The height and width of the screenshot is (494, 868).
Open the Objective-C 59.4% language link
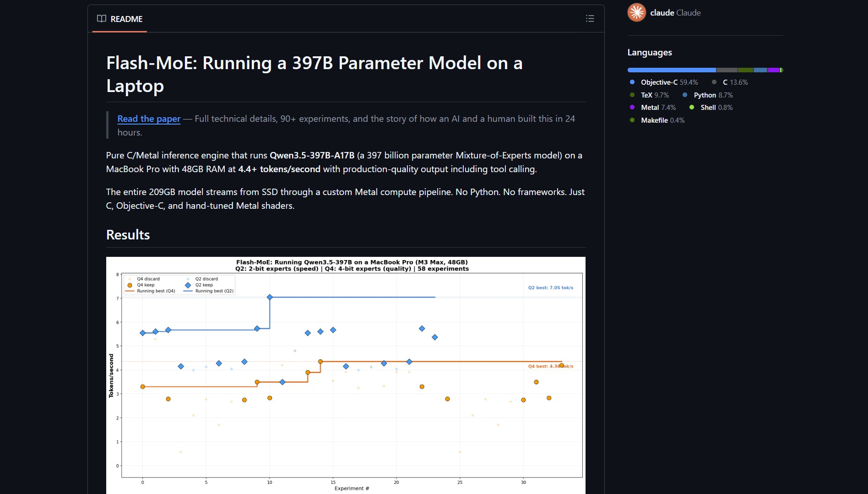[669, 82]
